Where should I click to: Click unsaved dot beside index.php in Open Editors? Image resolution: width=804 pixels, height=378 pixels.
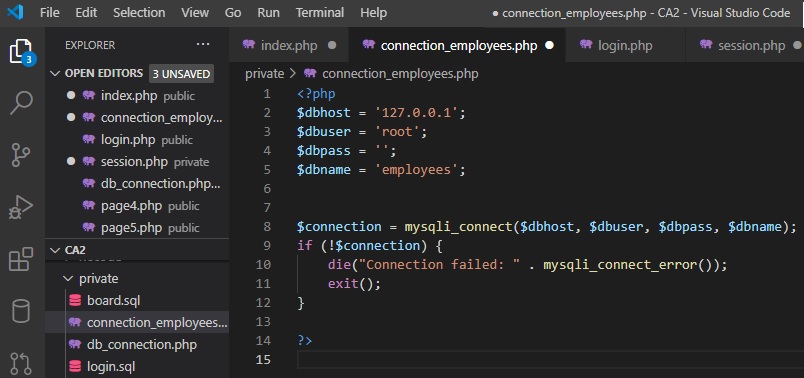[71, 95]
